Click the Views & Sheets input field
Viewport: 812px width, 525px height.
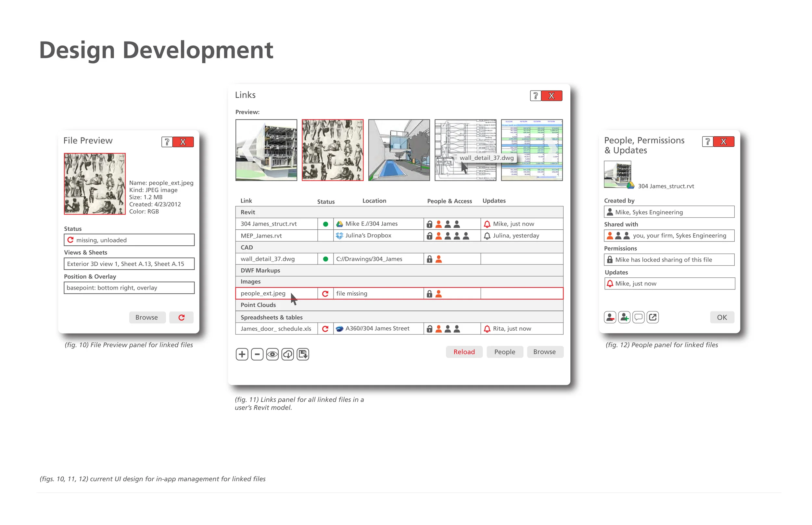(x=129, y=264)
